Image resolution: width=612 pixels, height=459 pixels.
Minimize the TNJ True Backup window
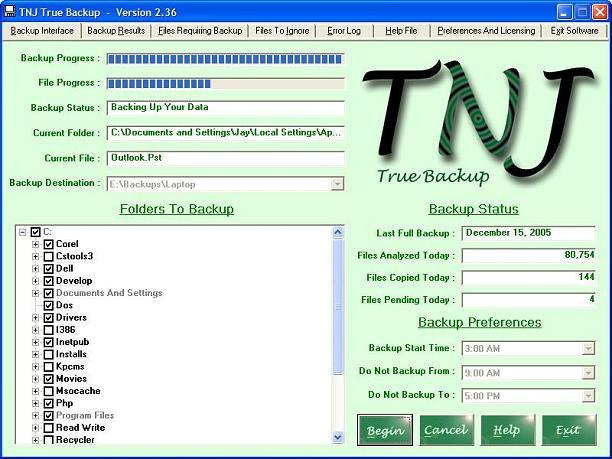(564, 12)
